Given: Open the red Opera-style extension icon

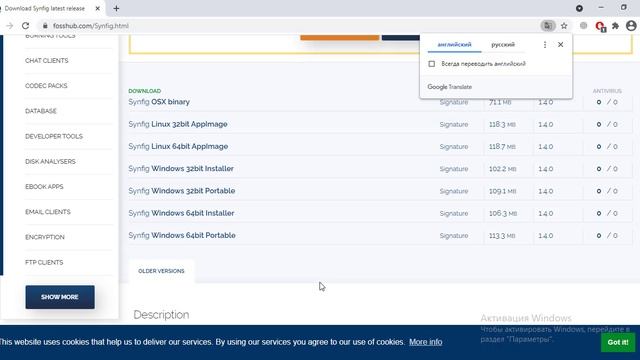Looking at the screenshot, I should coord(600,26).
